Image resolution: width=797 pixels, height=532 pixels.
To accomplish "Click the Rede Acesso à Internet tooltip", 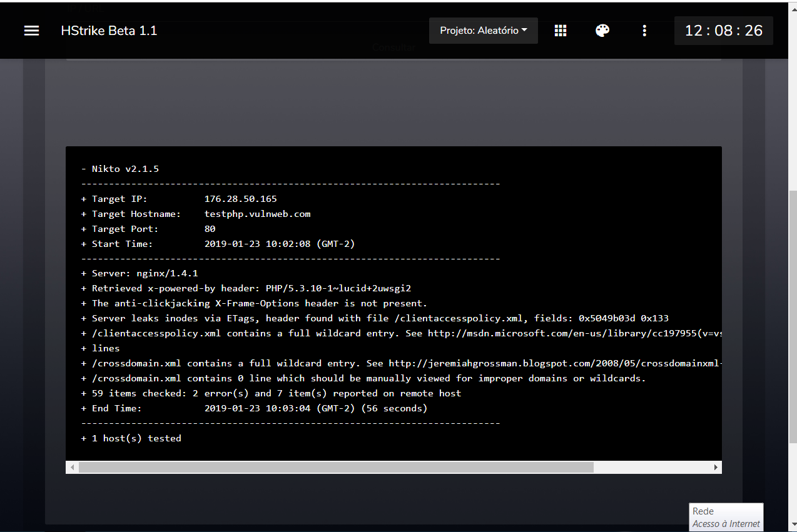I will (x=726, y=517).
